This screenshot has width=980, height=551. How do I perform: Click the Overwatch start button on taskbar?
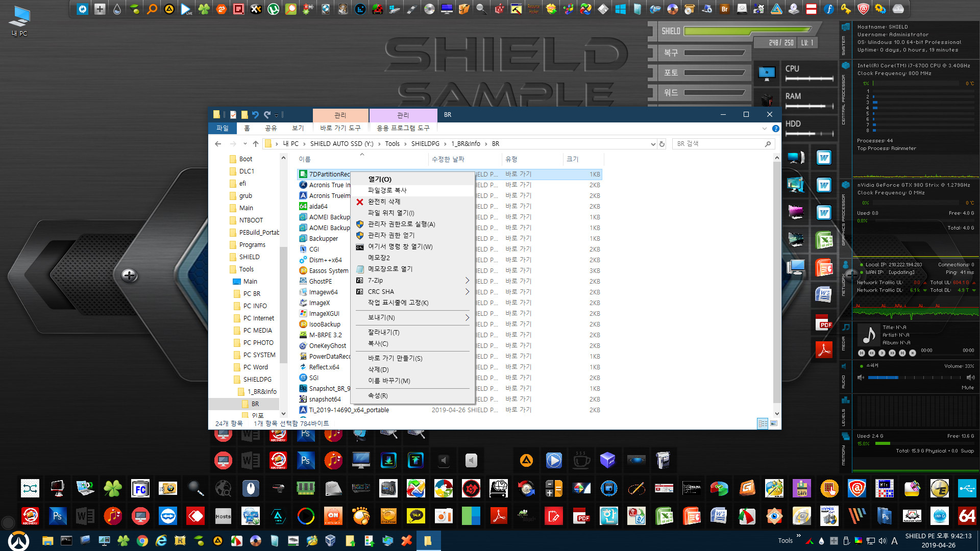tap(19, 541)
